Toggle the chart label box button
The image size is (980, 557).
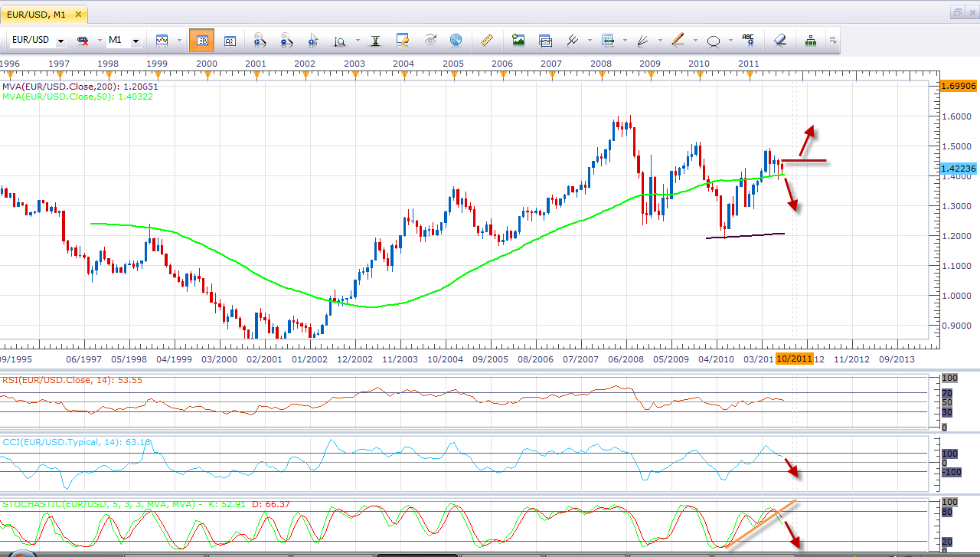(x=230, y=41)
